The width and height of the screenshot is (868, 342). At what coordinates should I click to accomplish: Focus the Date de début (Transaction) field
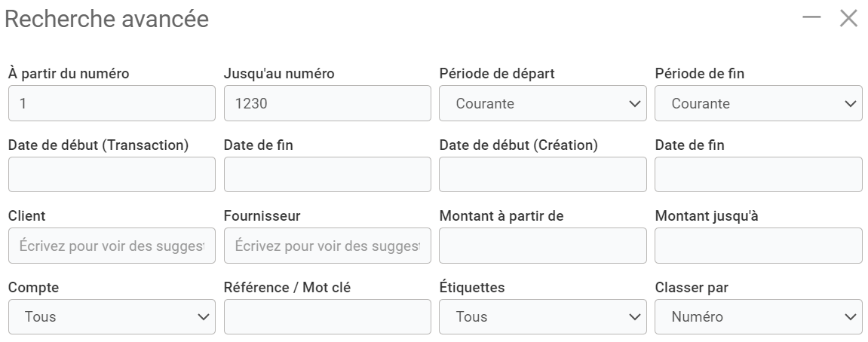pyautogui.click(x=112, y=175)
